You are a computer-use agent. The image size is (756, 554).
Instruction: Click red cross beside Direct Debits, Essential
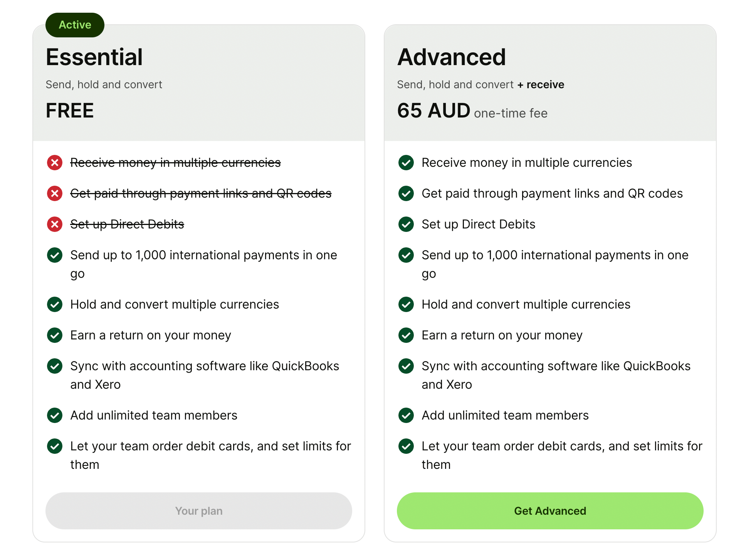point(55,224)
